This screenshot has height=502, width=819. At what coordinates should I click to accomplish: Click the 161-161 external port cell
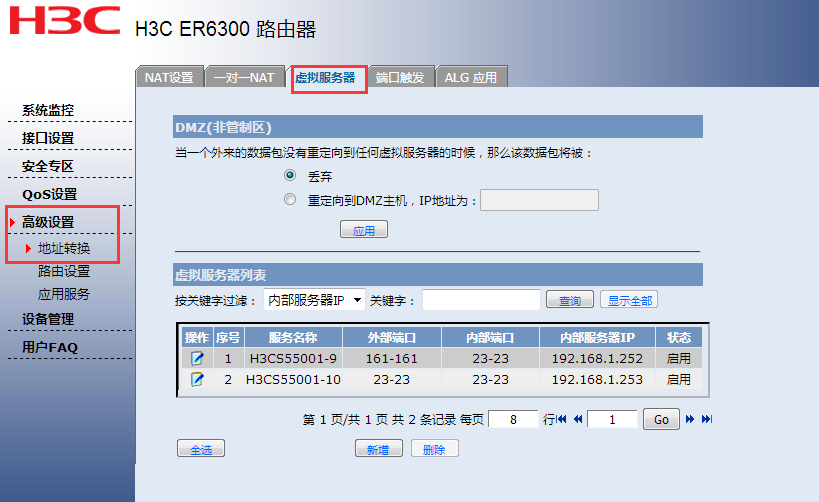coord(392,358)
